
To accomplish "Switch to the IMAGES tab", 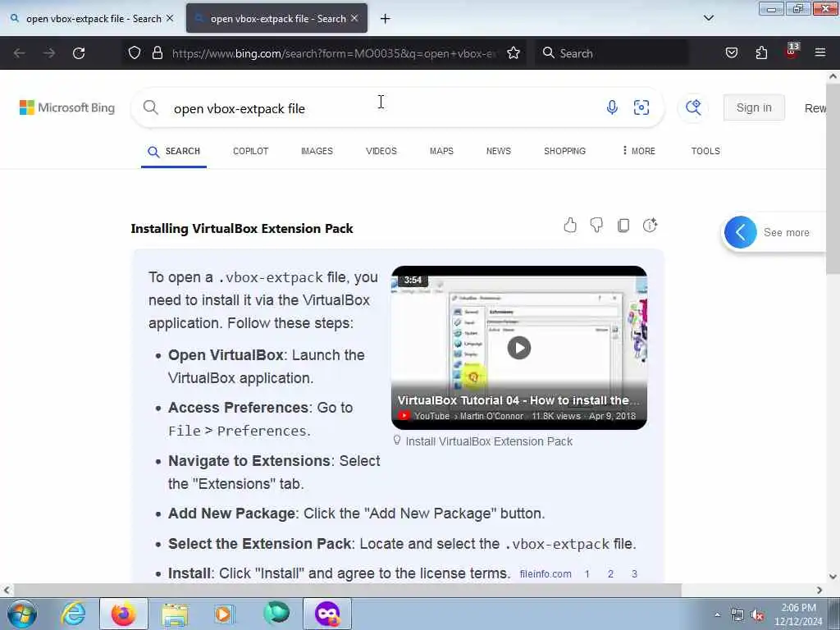I will pos(317,151).
